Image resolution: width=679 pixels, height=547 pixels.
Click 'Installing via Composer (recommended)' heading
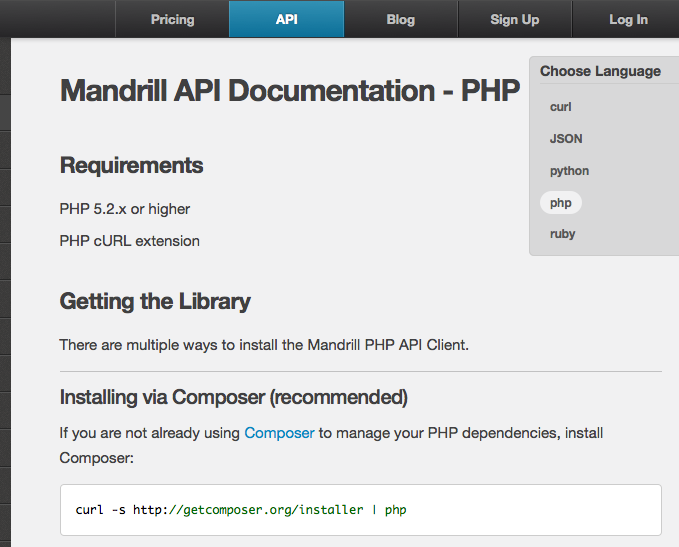tap(234, 397)
